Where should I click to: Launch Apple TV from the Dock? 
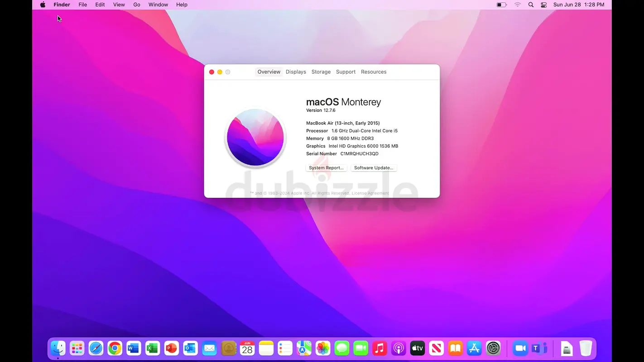tap(418, 348)
